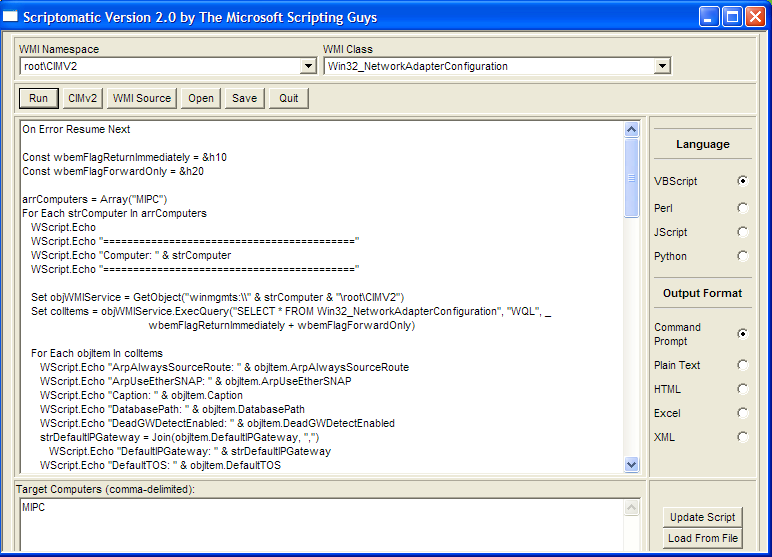Select Python language radio button
Image resolution: width=772 pixels, height=557 pixels.
[742, 256]
